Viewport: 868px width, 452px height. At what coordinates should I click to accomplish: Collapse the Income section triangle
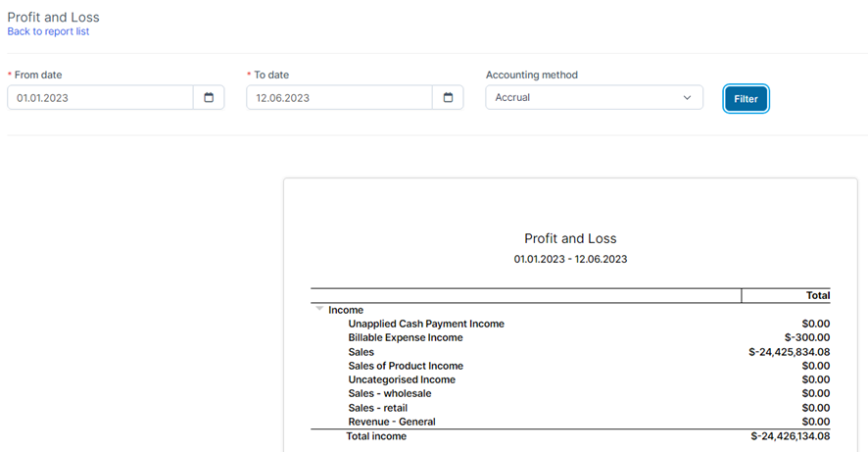[319, 309]
